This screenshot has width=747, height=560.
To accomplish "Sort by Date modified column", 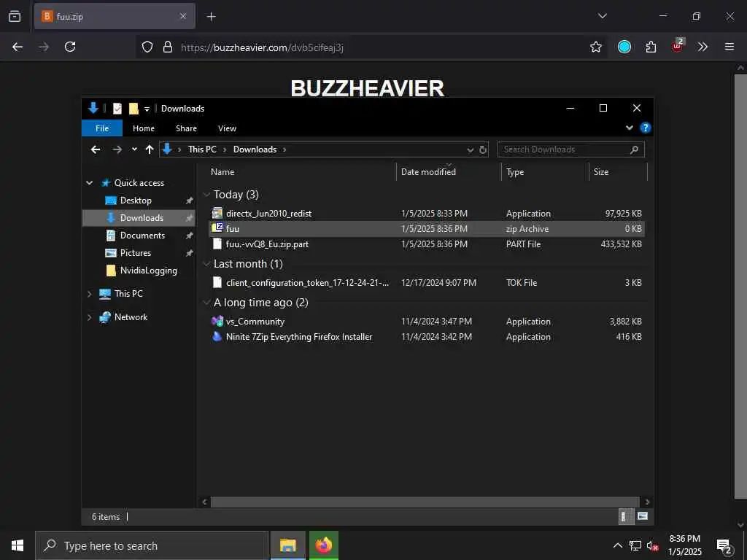I will tap(449, 172).
